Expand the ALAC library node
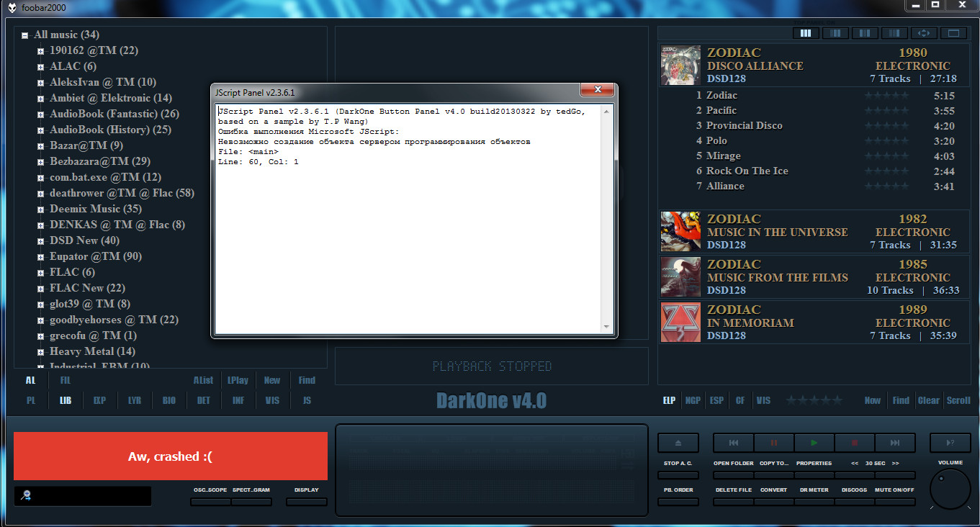Image resolution: width=980 pixels, height=527 pixels. tap(41, 67)
